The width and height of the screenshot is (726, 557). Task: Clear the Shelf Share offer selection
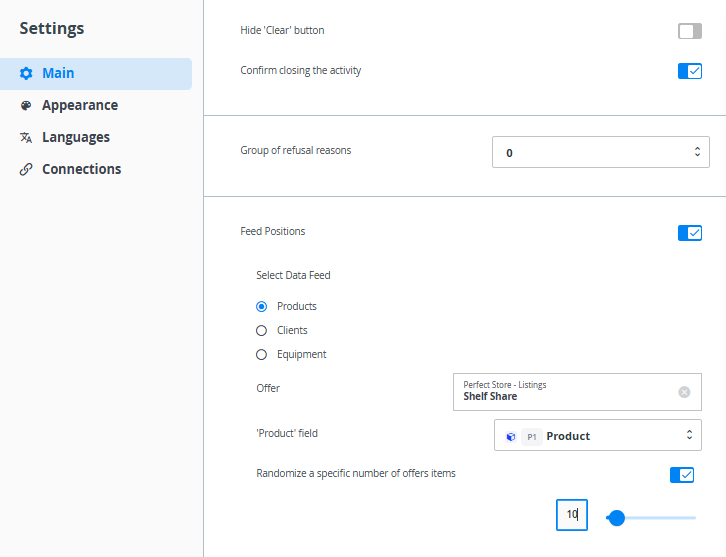coord(684,392)
